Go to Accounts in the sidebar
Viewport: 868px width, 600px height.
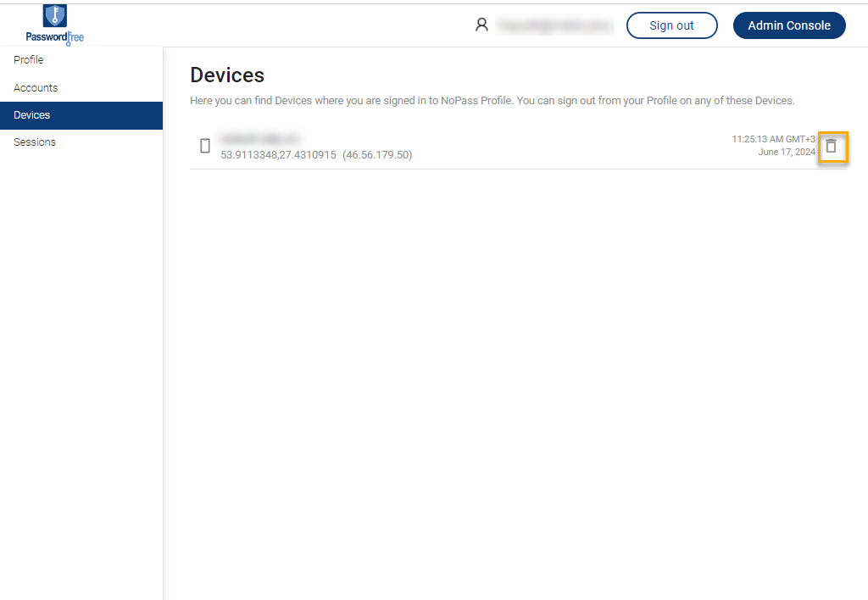36,88
